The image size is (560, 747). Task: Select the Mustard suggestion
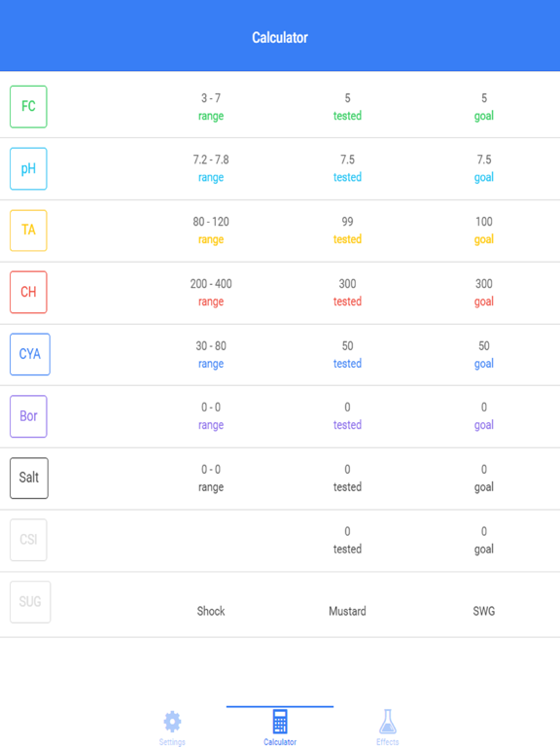pyautogui.click(x=348, y=611)
